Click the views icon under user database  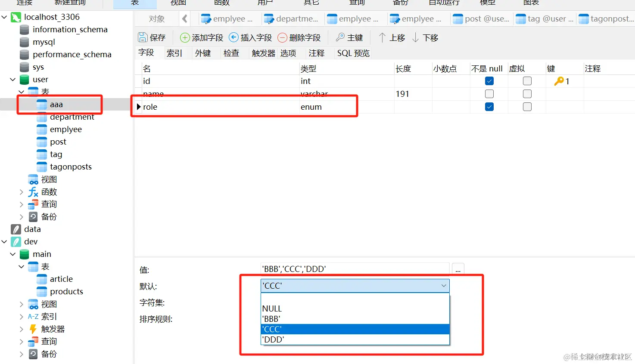pyautogui.click(x=33, y=179)
